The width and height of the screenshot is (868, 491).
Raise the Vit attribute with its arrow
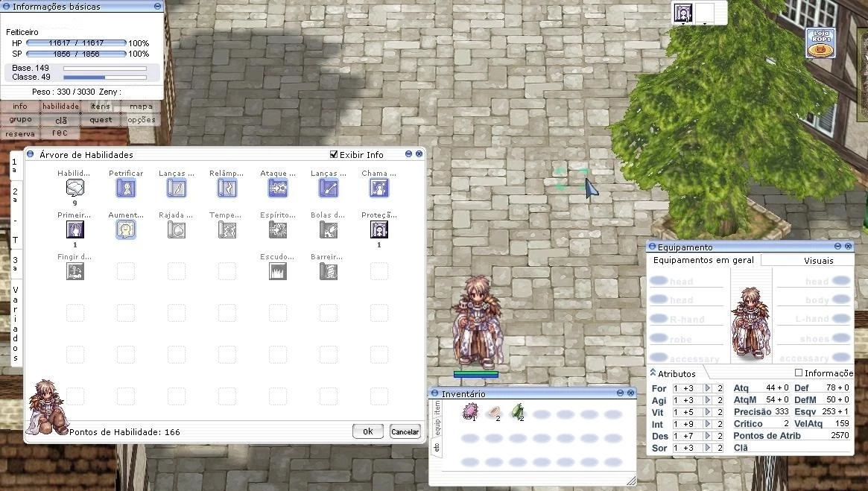(707, 412)
